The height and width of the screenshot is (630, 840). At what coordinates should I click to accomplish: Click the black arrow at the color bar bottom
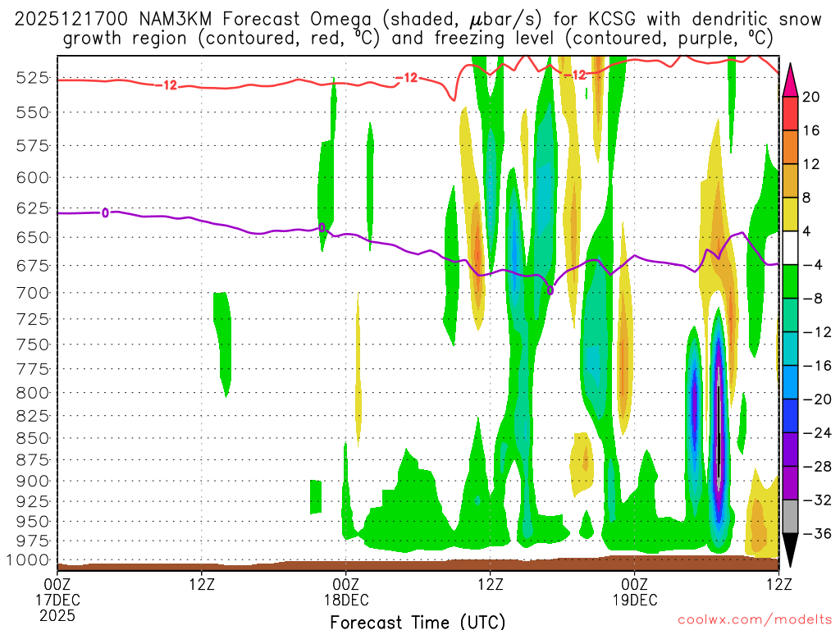pyautogui.click(x=790, y=550)
